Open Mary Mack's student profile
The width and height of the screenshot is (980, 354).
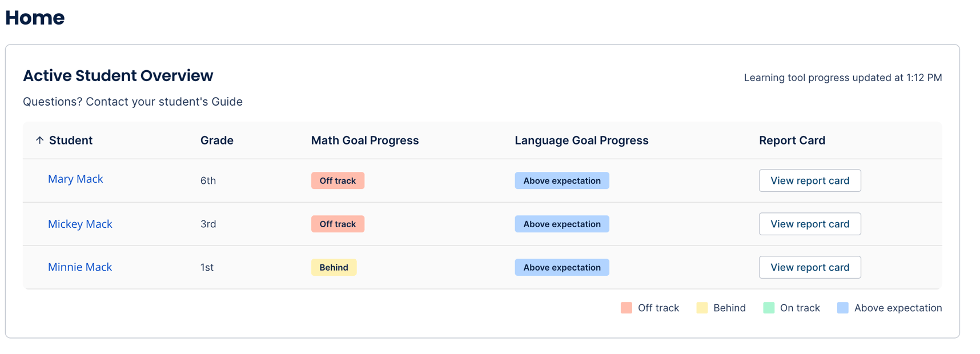[75, 179]
